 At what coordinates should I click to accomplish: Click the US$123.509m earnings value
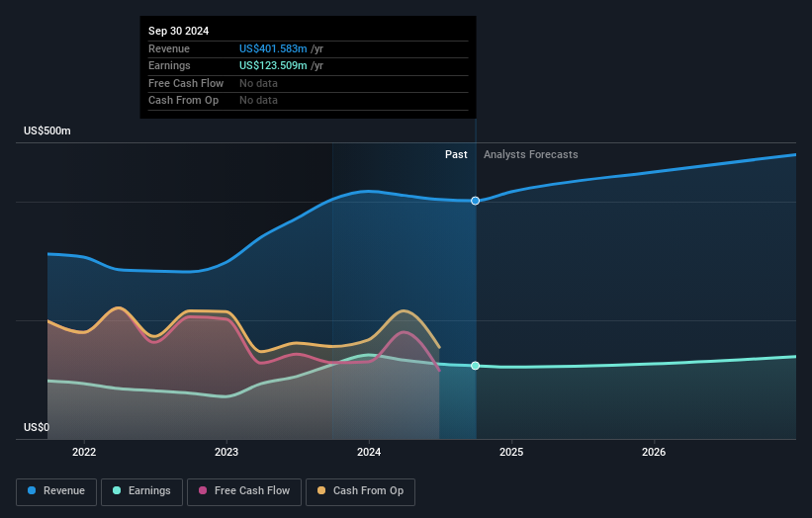click(x=273, y=65)
